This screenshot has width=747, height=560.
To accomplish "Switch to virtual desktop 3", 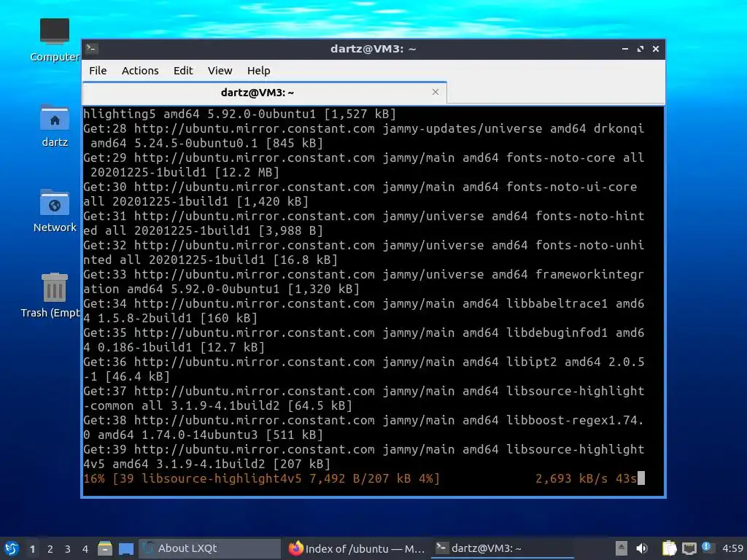I will pyautogui.click(x=68, y=549).
